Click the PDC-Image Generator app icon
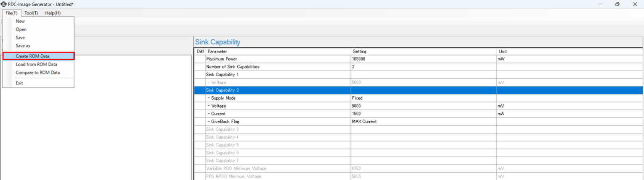Viewport: 644px width, 180px height. 4,4
